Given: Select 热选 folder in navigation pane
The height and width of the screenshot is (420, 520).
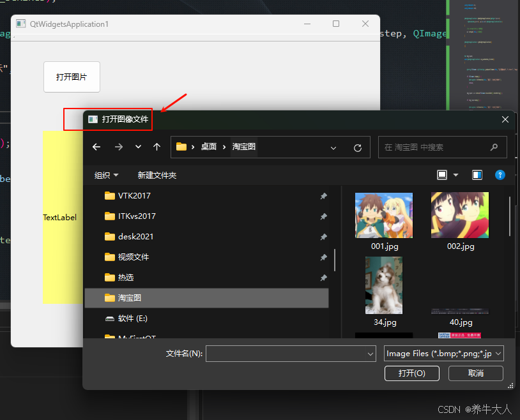Looking at the screenshot, I should pos(206,278).
